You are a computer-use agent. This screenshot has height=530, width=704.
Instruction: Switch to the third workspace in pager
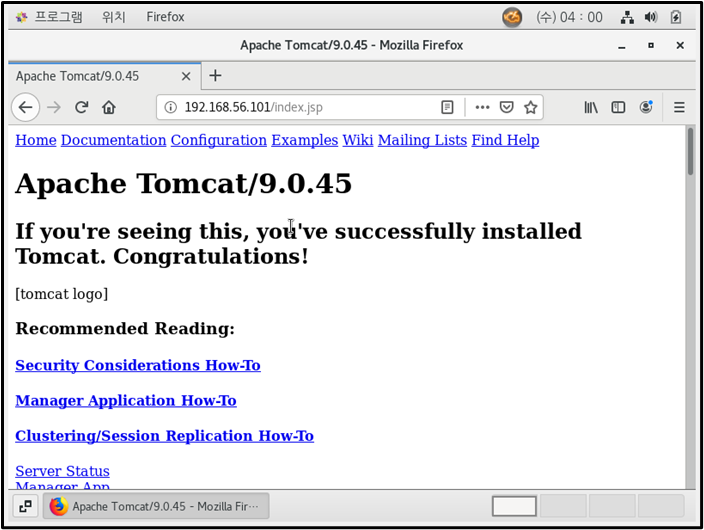click(x=612, y=506)
